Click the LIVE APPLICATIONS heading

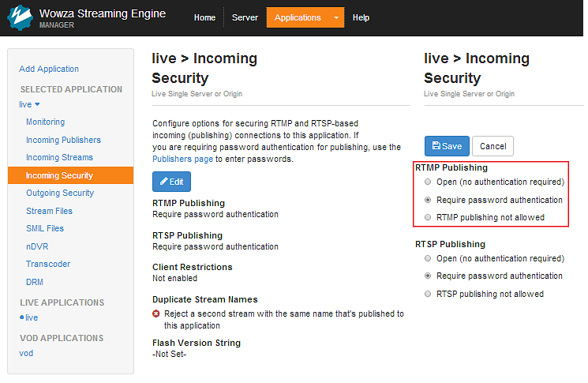pyautogui.click(x=62, y=302)
